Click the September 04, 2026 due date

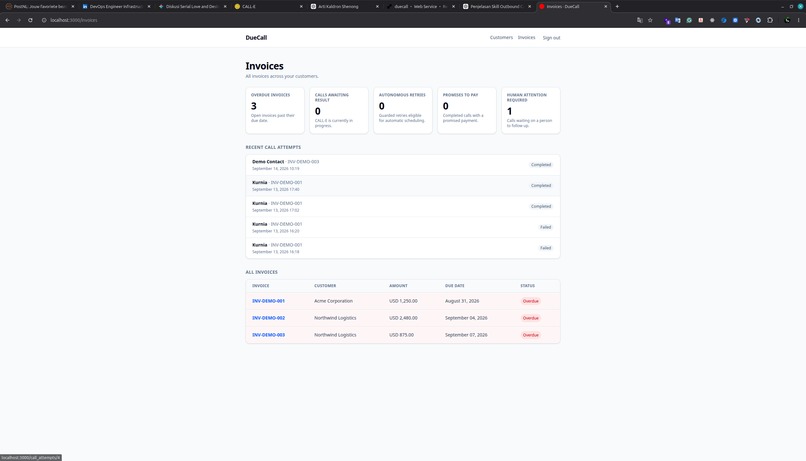466,318
